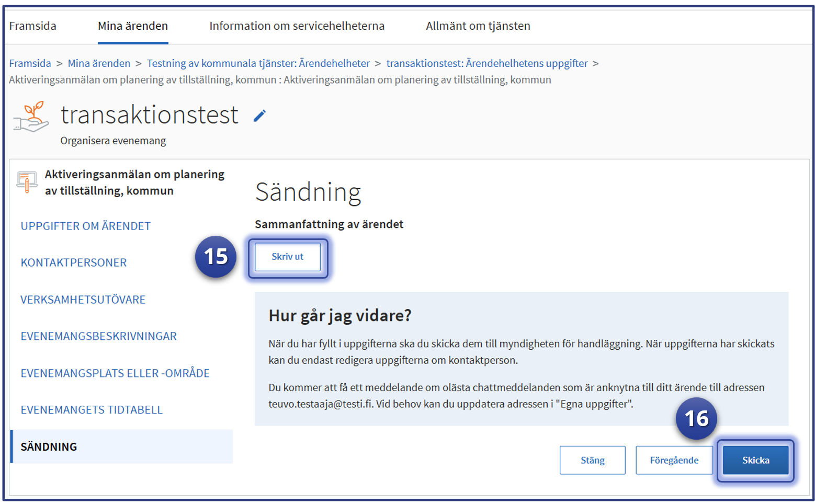Open Testning av kommunala tjänster breadcrumb

tap(258, 63)
